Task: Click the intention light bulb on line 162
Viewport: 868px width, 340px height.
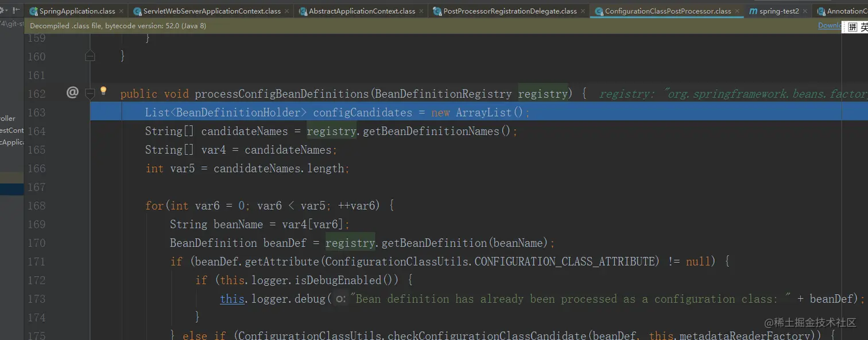Action: [x=103, y=91]
